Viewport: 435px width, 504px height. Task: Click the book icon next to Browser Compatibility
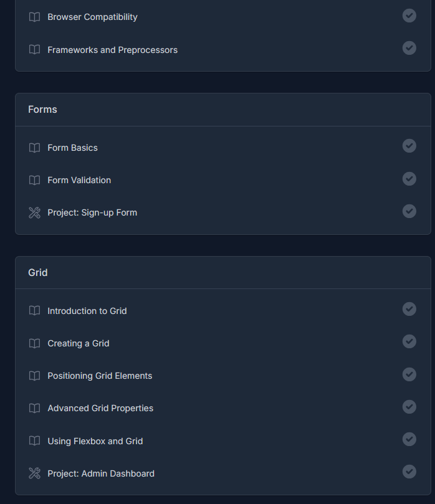point(34,17)
